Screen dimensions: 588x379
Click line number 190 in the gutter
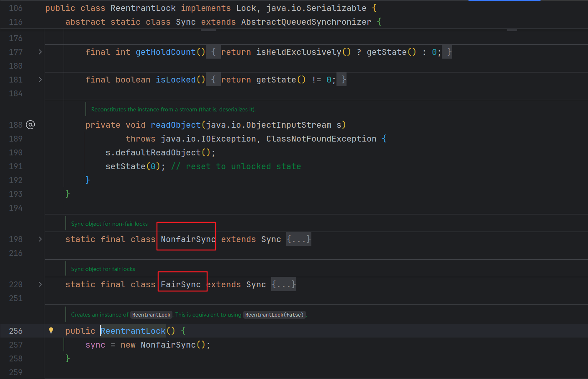coord(16,152)
